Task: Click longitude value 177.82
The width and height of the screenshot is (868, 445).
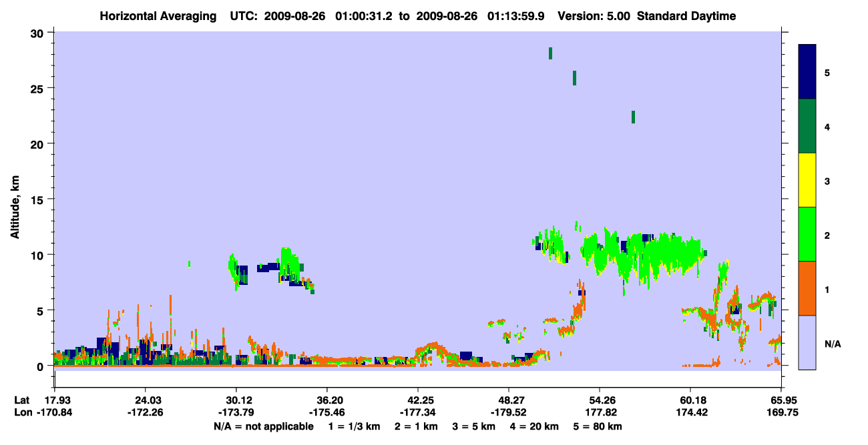Action: (x=600, y=413)
